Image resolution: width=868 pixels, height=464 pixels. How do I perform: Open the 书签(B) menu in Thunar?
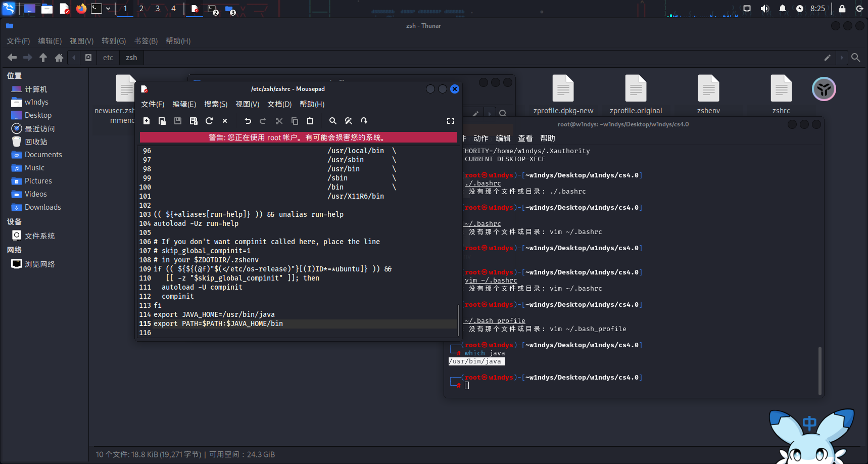point(146,41)
